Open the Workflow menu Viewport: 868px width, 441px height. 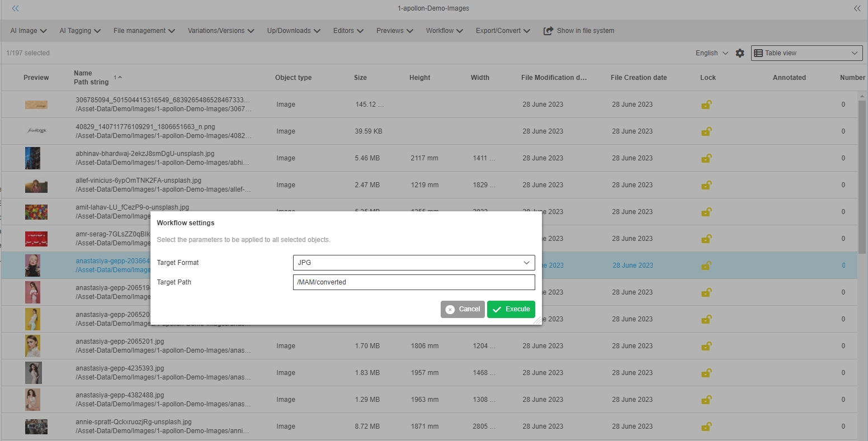coord(444,31)
